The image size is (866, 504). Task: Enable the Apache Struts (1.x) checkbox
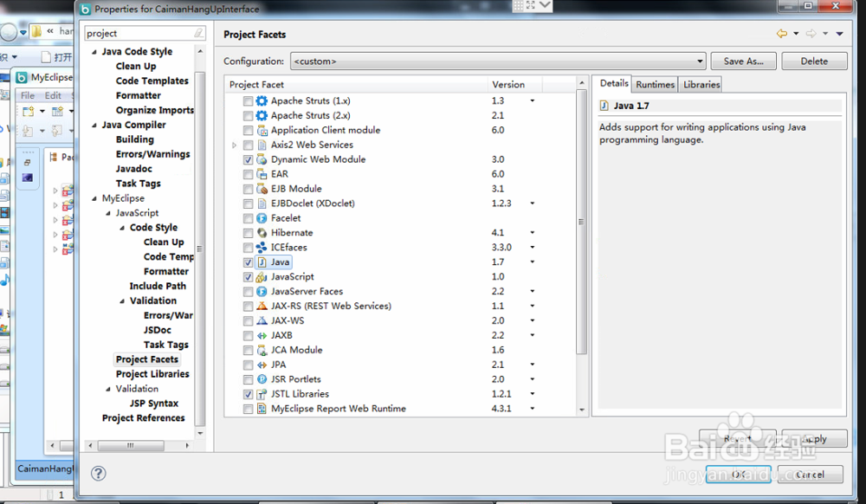tap(248, 101)
